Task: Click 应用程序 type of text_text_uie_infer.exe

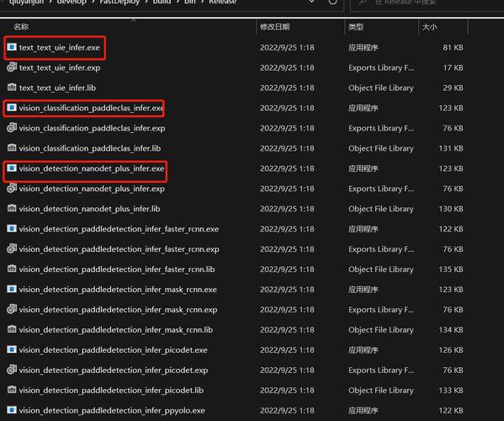Action: tap(363, 48)
